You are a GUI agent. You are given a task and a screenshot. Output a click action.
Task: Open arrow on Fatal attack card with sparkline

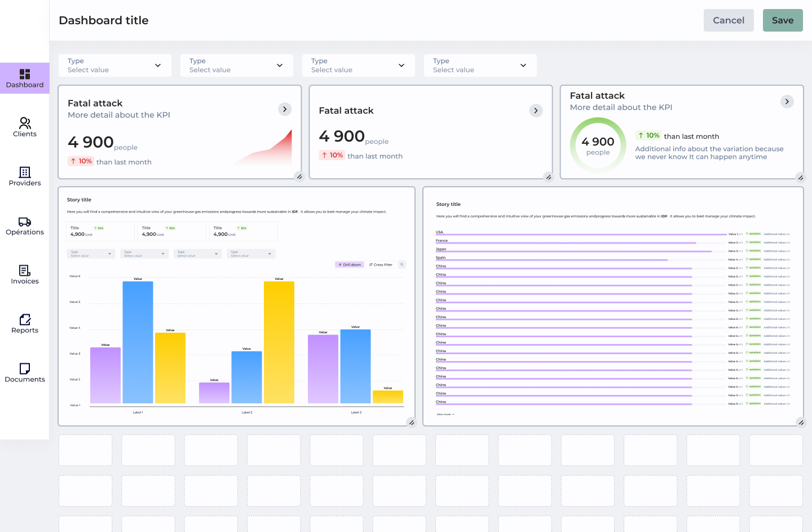285,109
